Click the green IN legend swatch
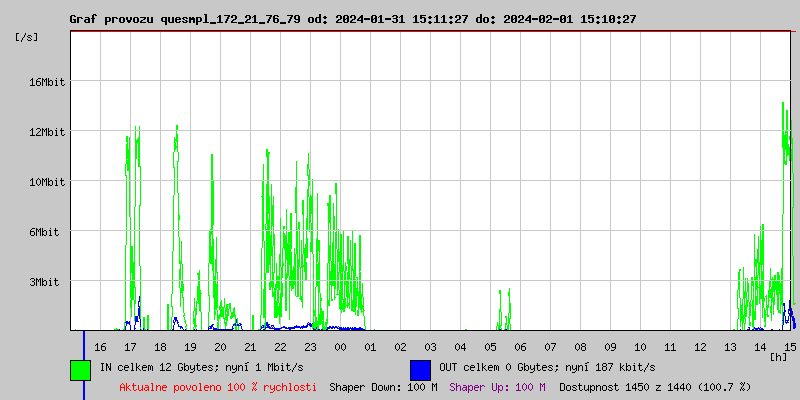 coord(80,369)
